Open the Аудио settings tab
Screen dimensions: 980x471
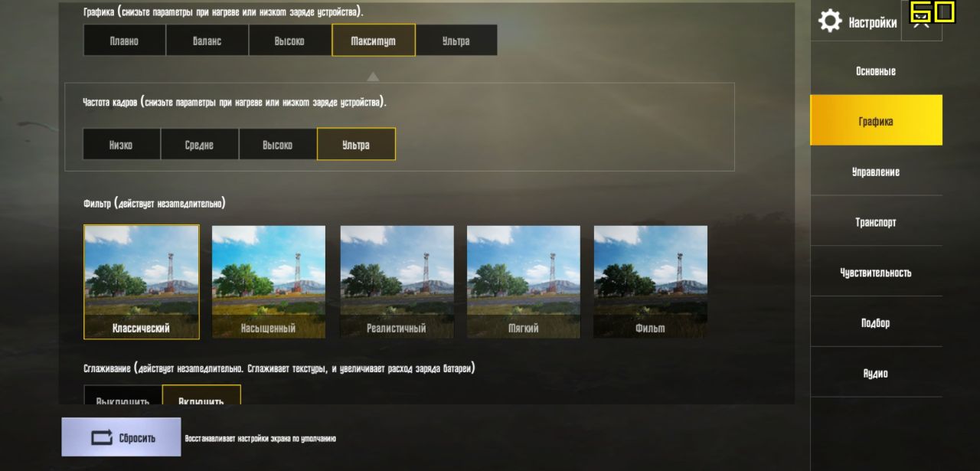(876, 373)
